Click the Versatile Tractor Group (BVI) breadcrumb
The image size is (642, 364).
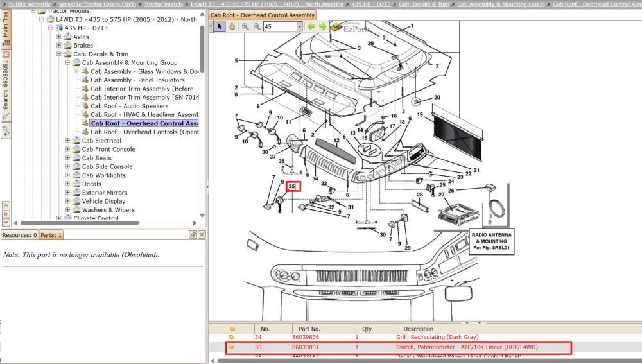click(x=98, y=4)
